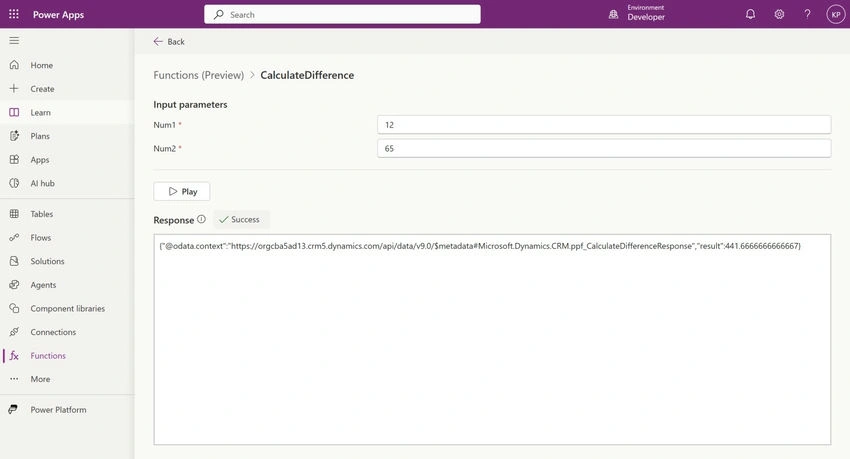Image resolution: width=850 pixels, height=459 pixels.
Task: Open the settings gear icon
Action: [x=779, y=14]
